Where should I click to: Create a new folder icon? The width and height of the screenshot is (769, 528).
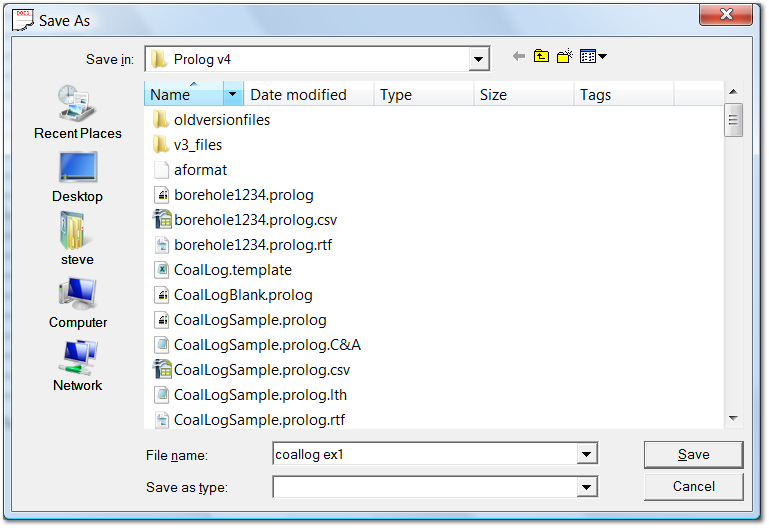565,57
